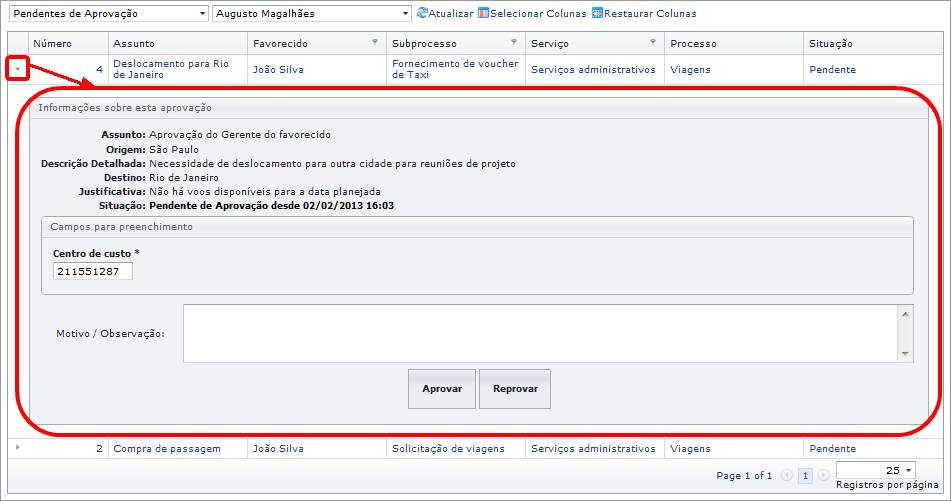Click the Reprovar button

tap(515, 389)
